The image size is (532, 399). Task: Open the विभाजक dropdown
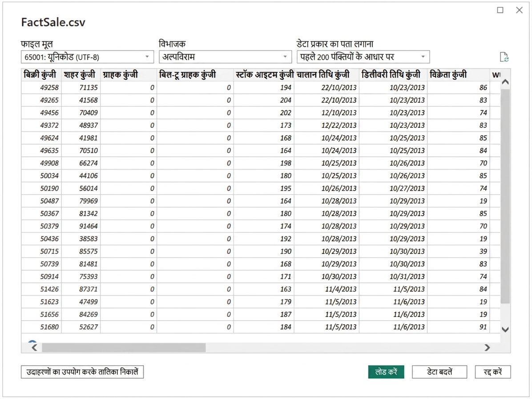point(225,57)
